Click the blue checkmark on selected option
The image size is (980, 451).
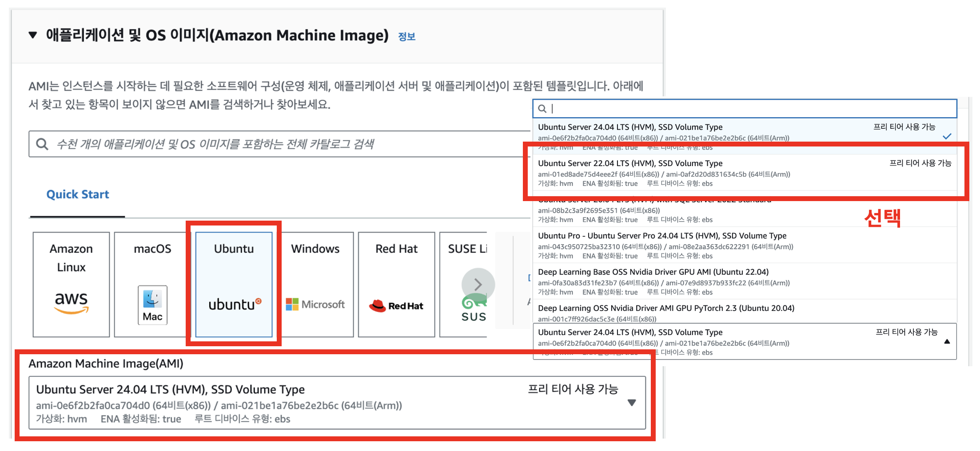pyautogui.click(x=947, y=136)
